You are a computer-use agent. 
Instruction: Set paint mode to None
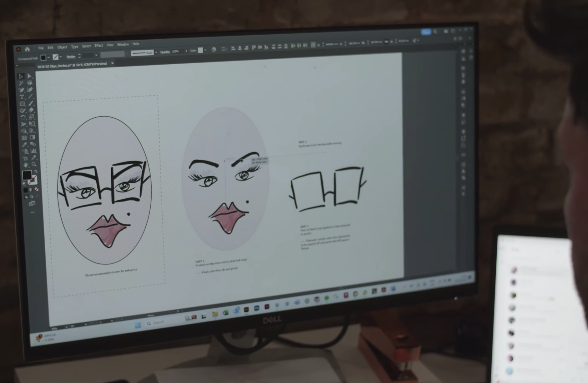point(37,190)
